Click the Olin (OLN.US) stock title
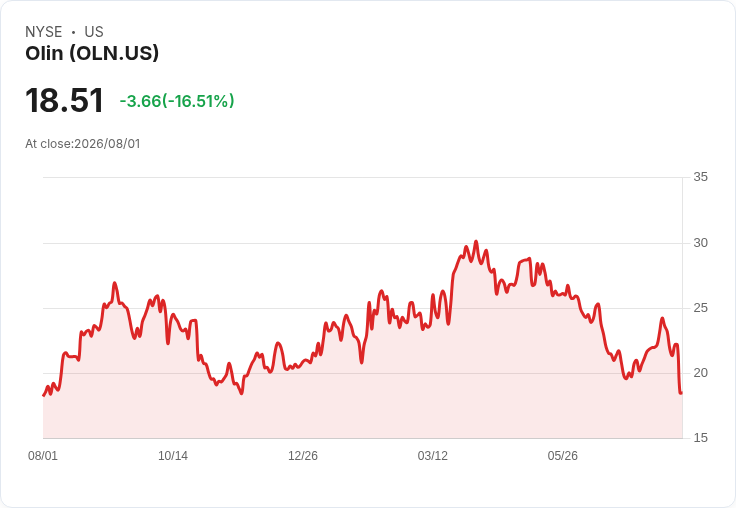The height and width of the screenshot is (508, 736). click(92, 53)
